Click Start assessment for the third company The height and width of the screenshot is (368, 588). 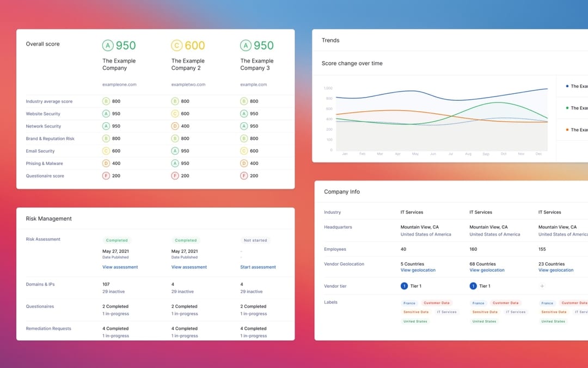258,267
